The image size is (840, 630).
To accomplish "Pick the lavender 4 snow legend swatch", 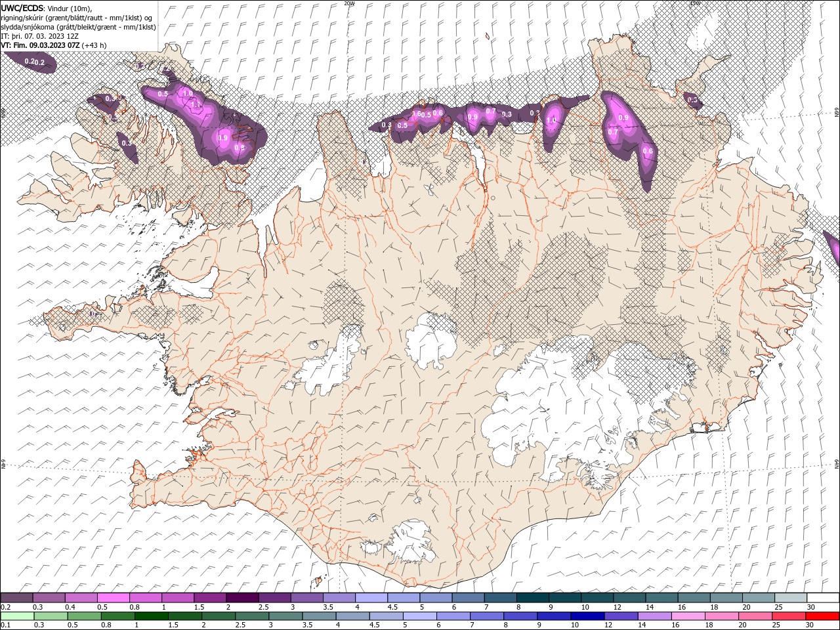I will click(x=371, y=598).
